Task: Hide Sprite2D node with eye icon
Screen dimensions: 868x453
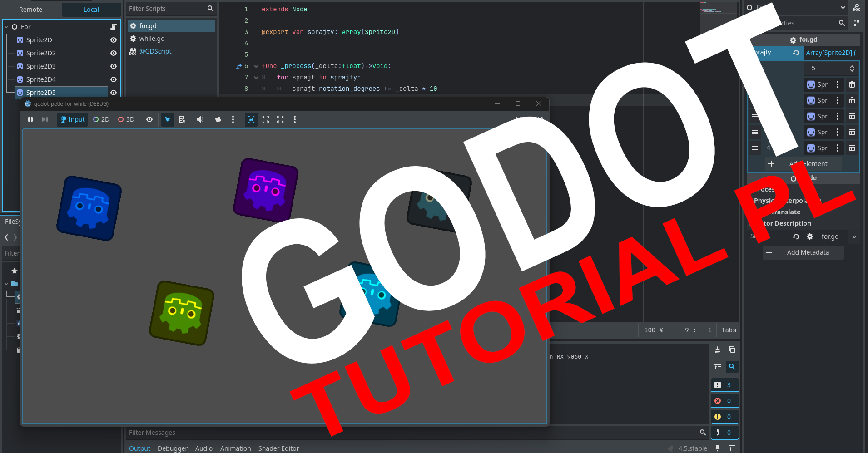Action: pyautogui.click(x=114, y=40)
